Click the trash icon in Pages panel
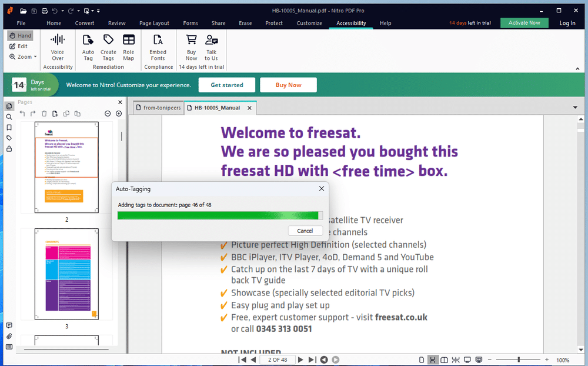588x366 pixels. [44, 113]
